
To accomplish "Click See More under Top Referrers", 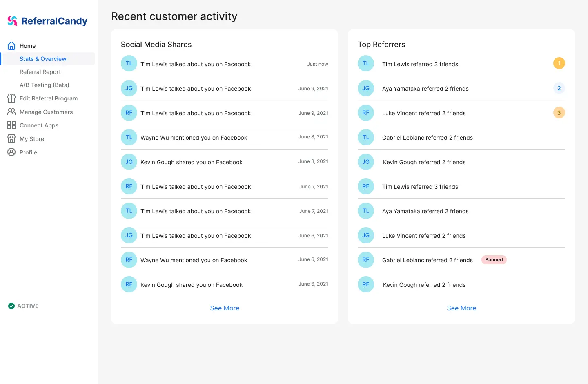I will 461,308.
